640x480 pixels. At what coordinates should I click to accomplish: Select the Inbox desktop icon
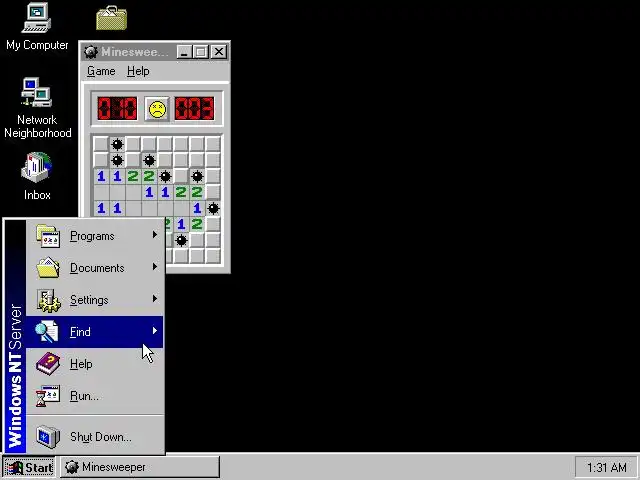pos(37,176)
